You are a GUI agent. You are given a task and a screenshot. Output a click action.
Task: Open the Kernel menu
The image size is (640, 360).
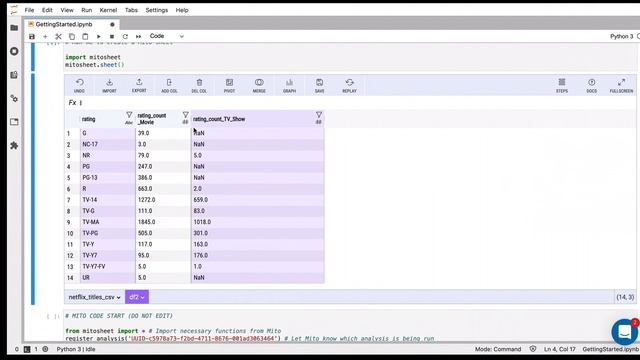108,10
